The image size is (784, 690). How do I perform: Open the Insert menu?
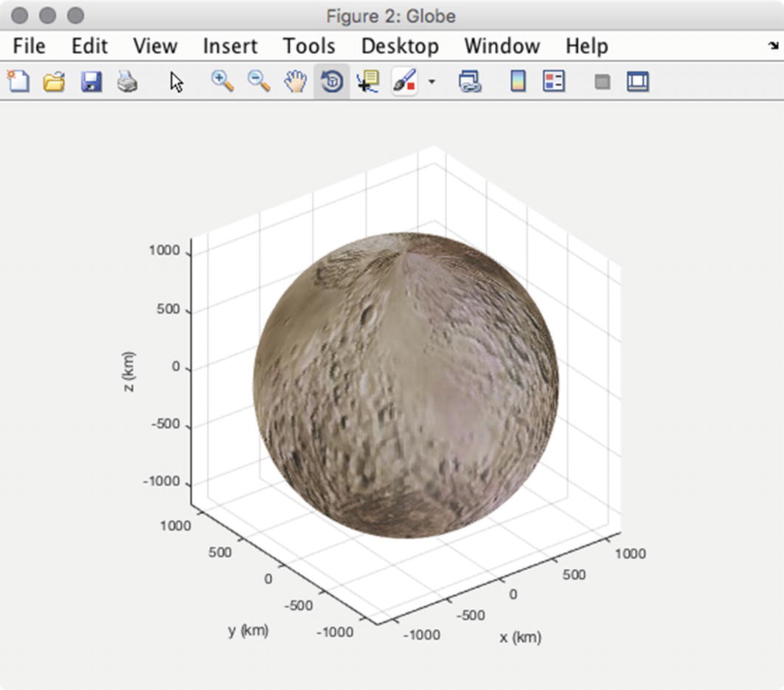tap(229, 46)
